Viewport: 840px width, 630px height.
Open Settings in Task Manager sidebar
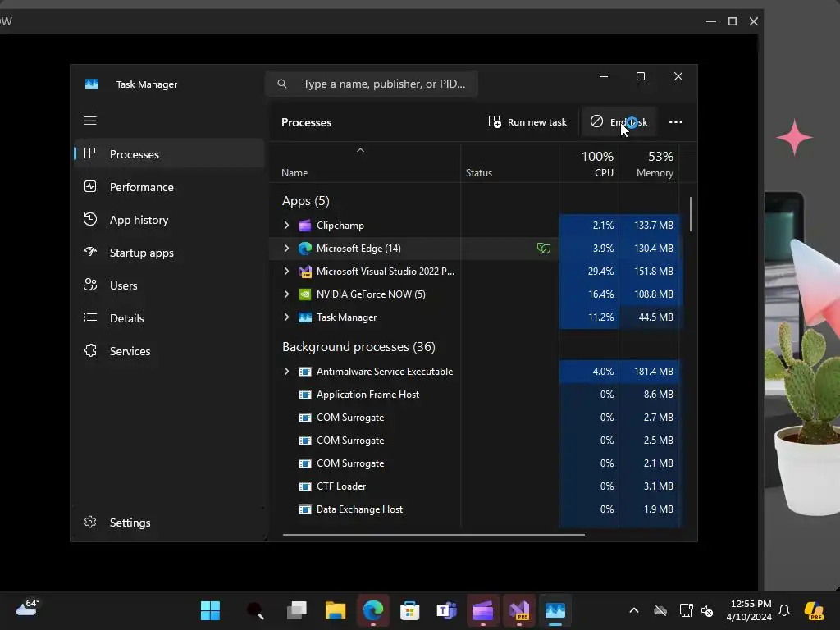(169, 523)
